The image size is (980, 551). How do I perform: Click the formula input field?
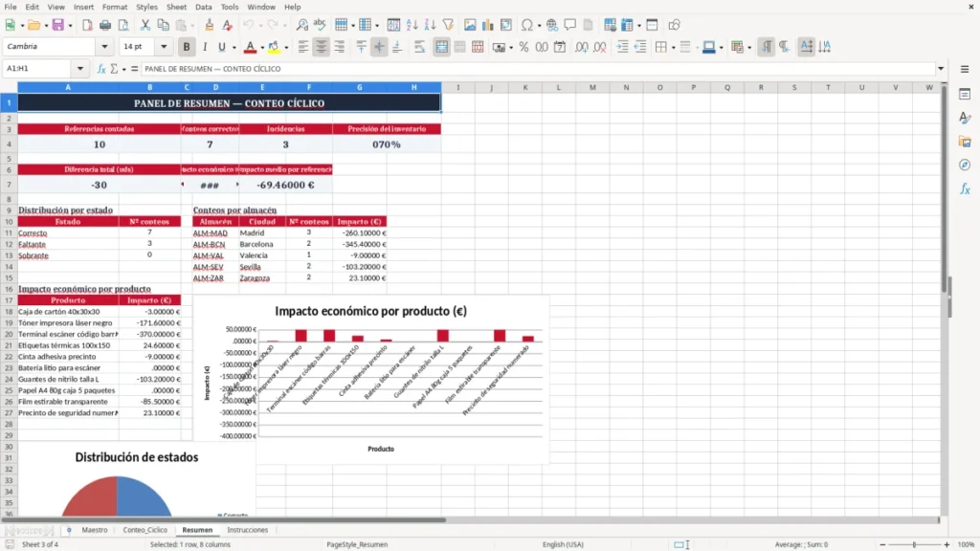[x=538, y=69]
